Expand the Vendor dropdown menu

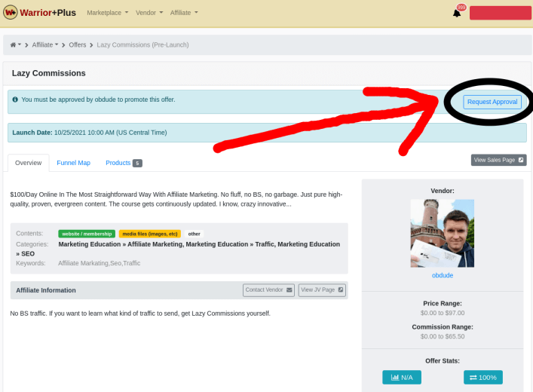(149, 13)
